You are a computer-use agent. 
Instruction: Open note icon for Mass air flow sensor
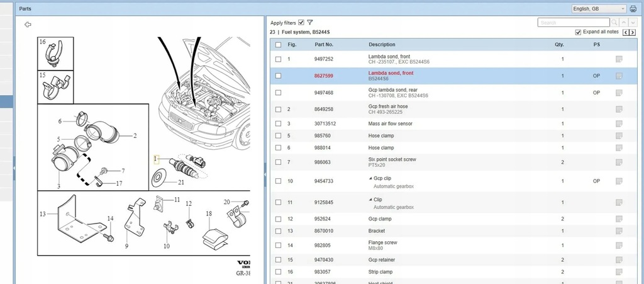pos(619,123)
